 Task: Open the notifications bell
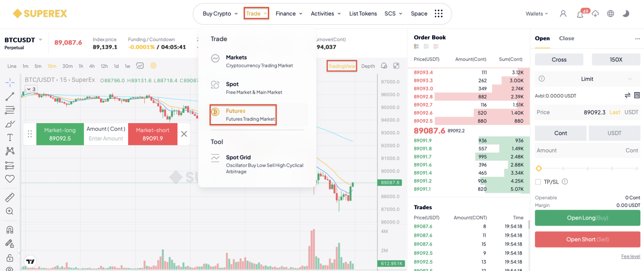580,14
